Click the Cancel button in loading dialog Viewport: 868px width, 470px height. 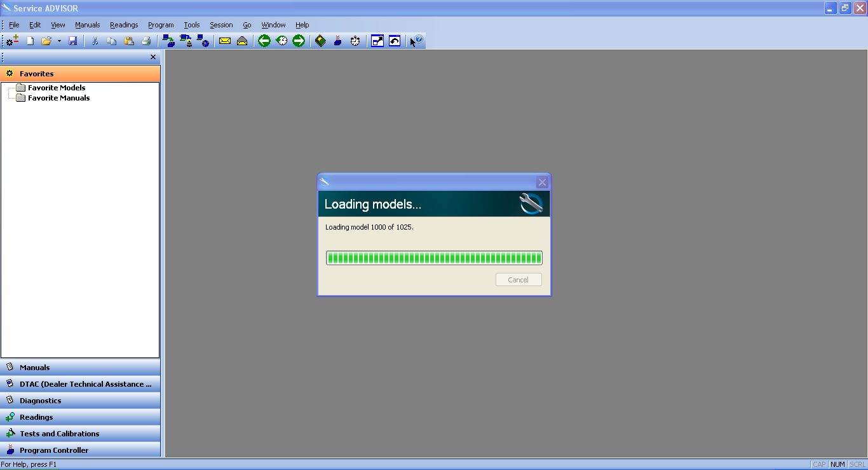[x=519, y=280]
